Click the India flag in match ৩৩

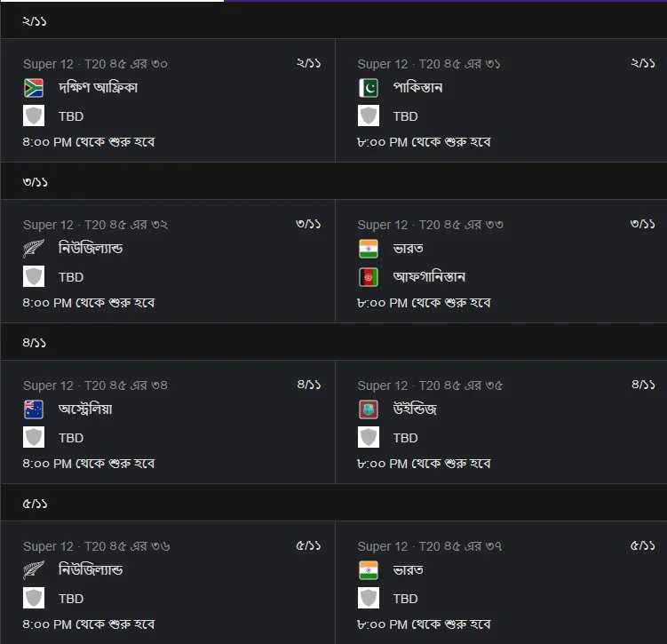[369, 249]
